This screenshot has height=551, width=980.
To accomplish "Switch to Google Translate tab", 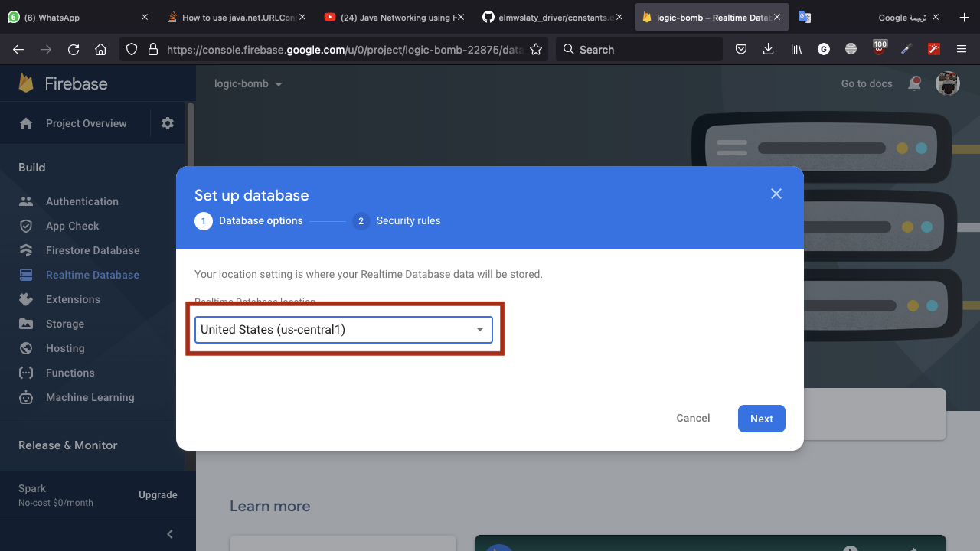I will tap(867, 18).
